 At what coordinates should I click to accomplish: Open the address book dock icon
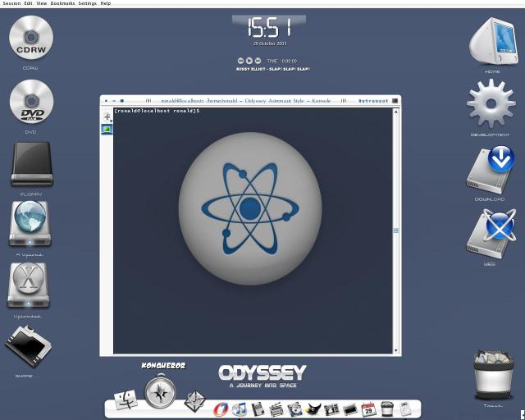tap(258, 409)
